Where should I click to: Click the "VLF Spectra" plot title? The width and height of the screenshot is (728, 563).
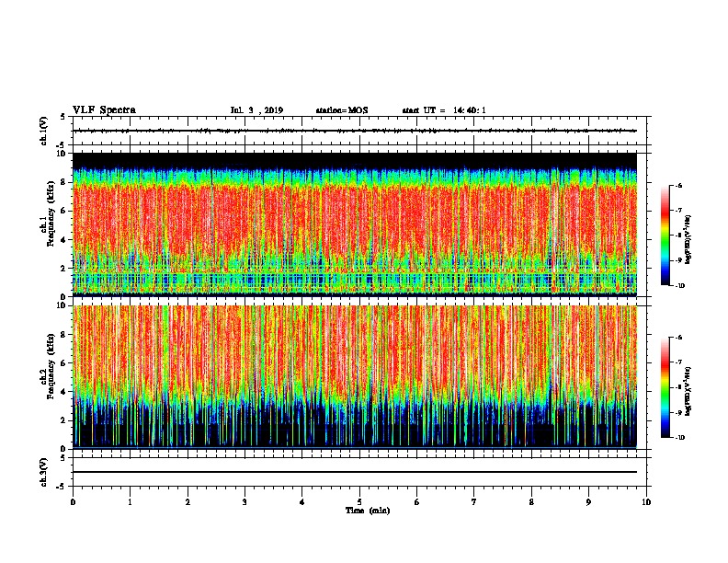[x=104, y=110]
